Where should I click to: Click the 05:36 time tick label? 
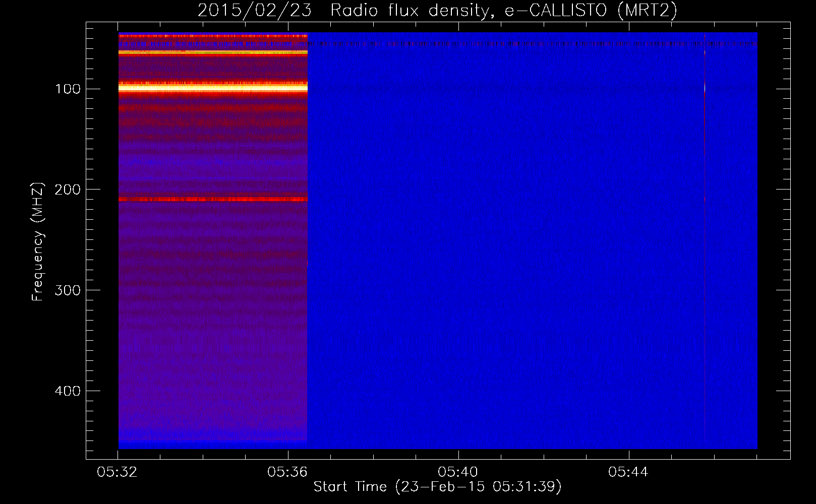pyautogui.click(x=287, y=472)
